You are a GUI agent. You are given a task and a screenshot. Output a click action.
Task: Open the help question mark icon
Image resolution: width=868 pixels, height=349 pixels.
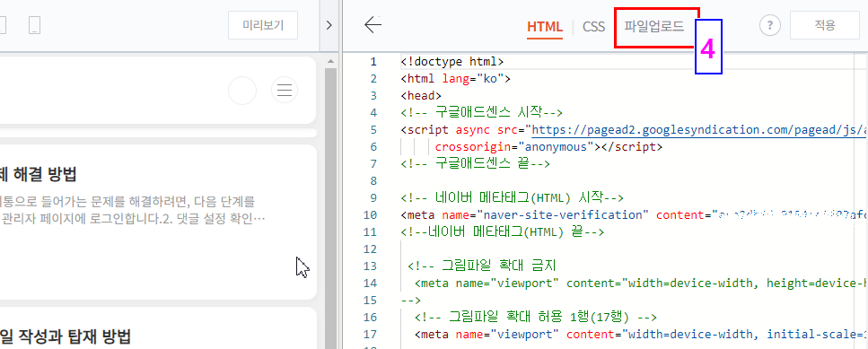pos(769,25)
